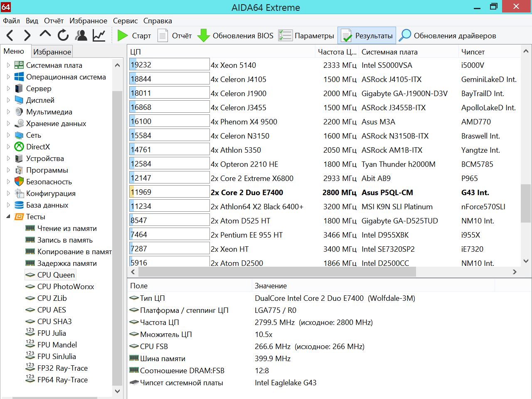This screenshot has width=532, height=399.
Task: Select the 4x Xeon 5140 result row
Action: [324, 65]
